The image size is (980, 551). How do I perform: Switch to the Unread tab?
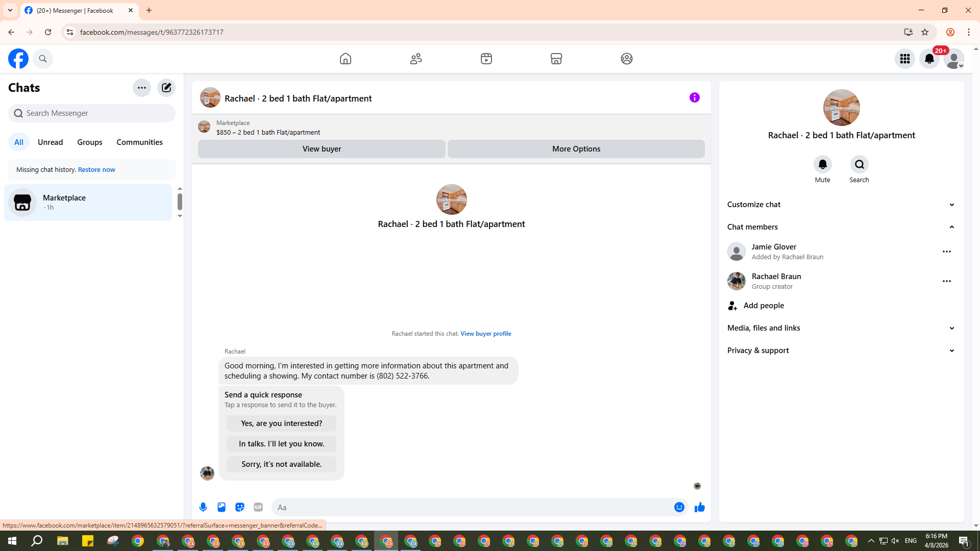click(x=50, y=142)
